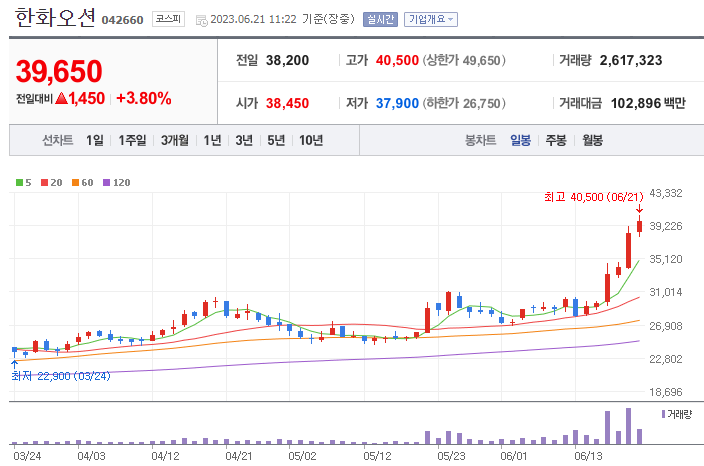
Task: Click the 하한가 26,750 text
Action: (464, 103)
